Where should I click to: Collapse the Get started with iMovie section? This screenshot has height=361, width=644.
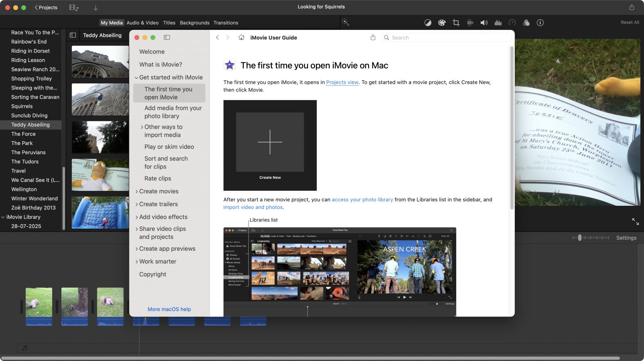point(137,77)
